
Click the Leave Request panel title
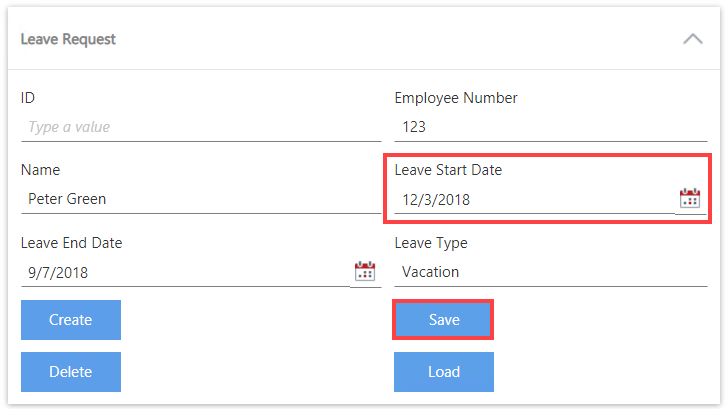point(68,39)
